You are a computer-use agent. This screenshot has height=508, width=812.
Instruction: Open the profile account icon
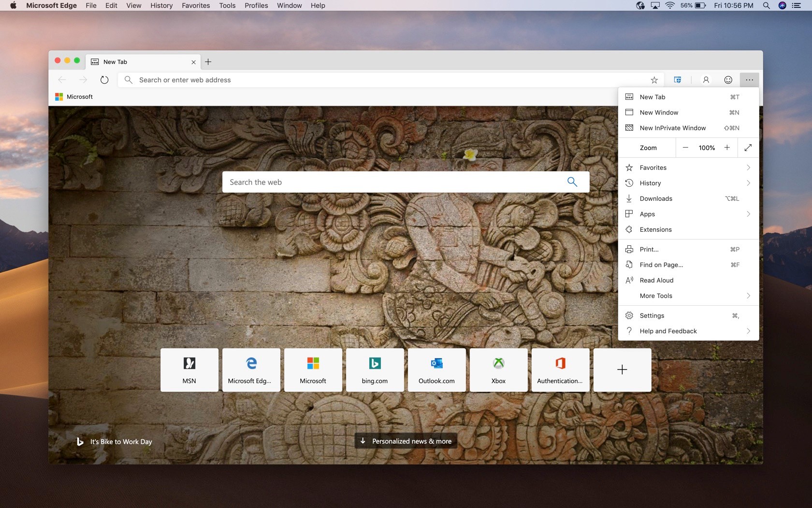pos(706,80)
